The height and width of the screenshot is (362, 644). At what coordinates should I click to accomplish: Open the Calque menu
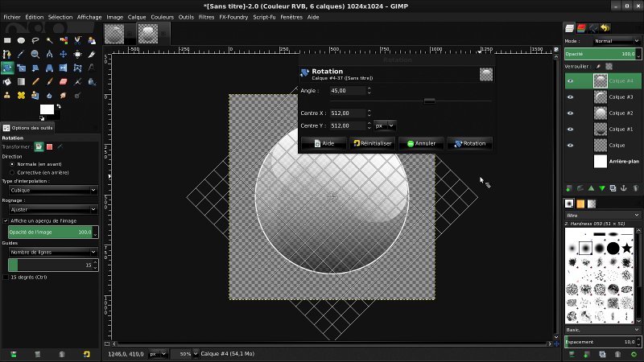137,17
